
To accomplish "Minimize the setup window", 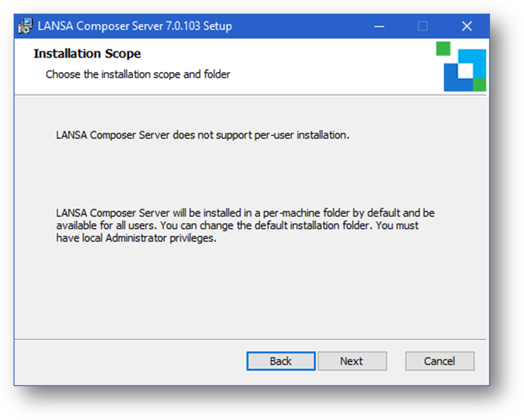I will click(x=378, y=26).
